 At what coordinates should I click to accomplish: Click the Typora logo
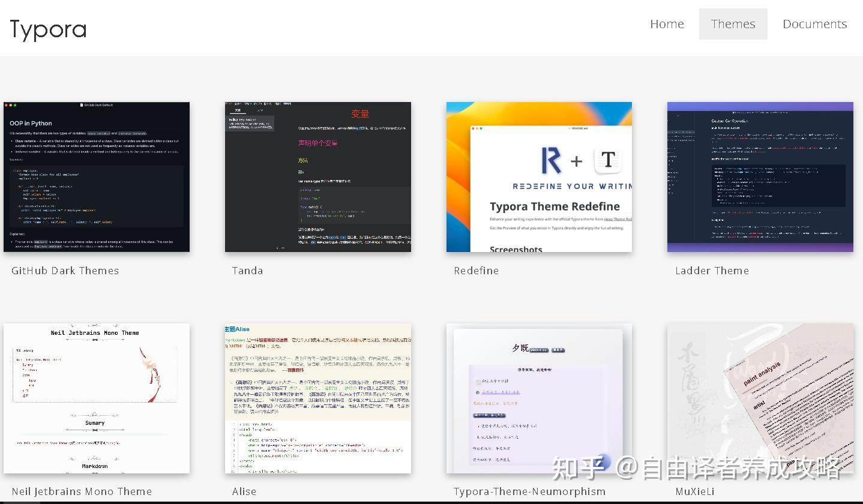coord(47,28)
